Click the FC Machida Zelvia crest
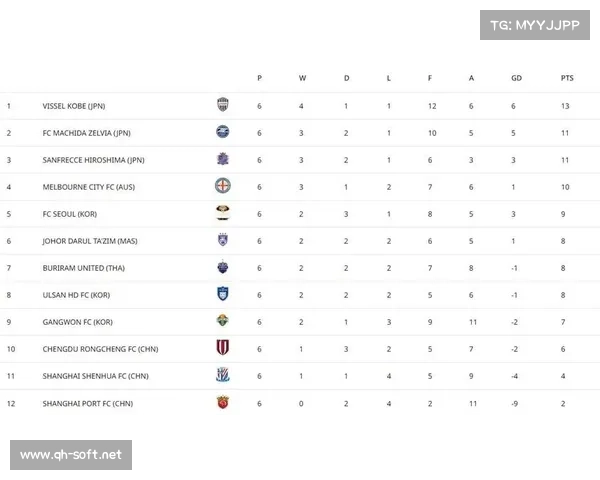 pyautogui.click(x=223, y=132)
